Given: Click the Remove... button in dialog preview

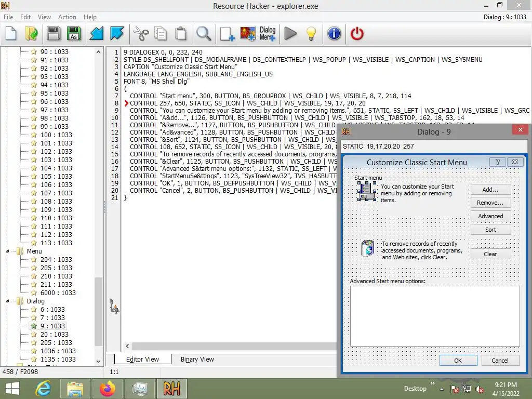Looking at the screenshot, I should coord(490,203).
